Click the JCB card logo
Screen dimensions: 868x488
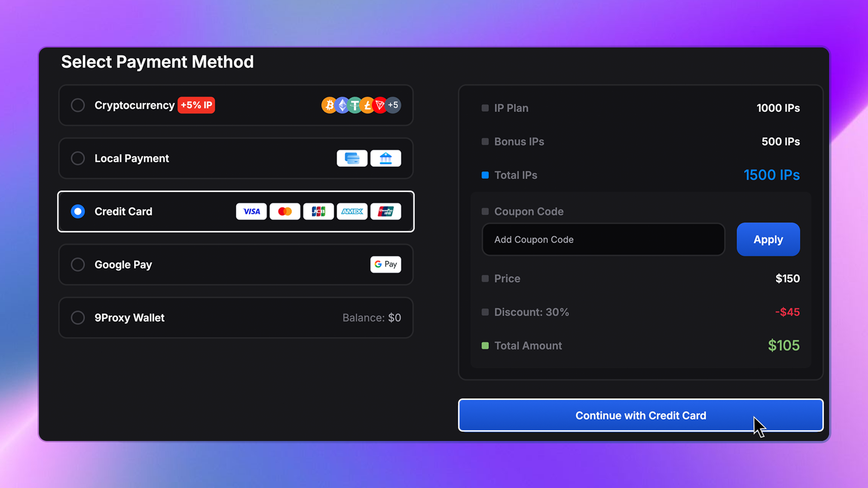(318, 211)
